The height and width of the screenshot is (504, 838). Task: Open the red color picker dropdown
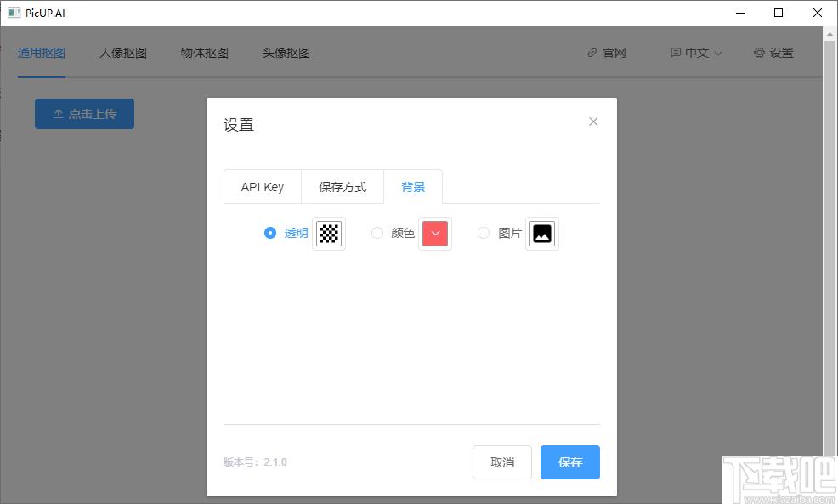435,234
